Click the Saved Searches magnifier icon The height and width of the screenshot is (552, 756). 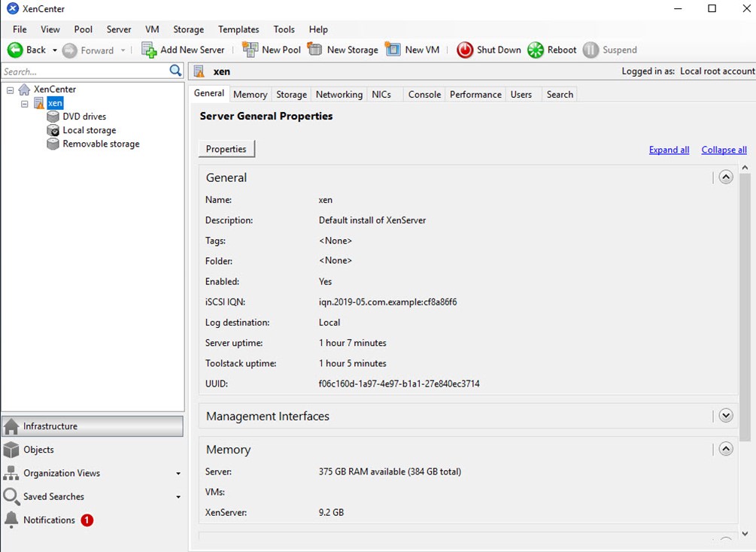[11, 496]
